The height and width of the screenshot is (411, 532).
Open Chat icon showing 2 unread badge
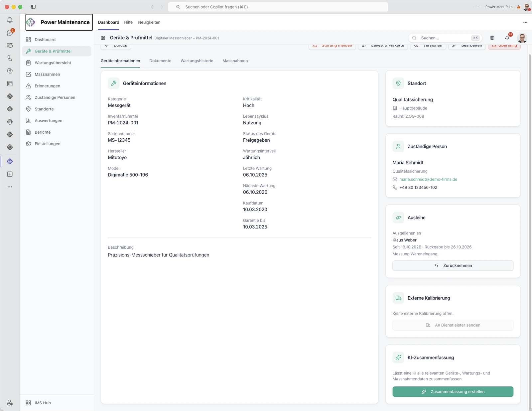click(10, 33)
